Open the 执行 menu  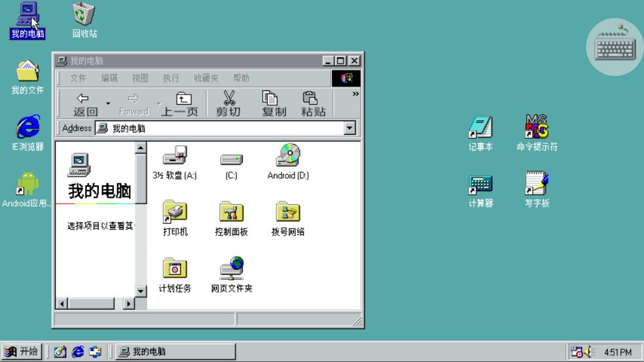pos(171,78)
